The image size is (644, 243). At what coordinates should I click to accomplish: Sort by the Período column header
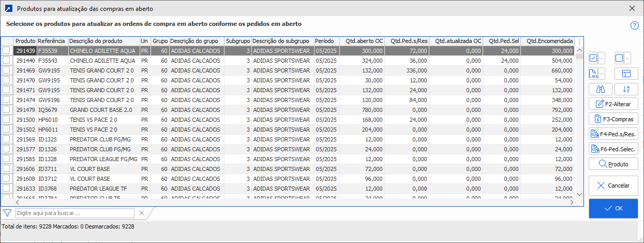[326, 41]
